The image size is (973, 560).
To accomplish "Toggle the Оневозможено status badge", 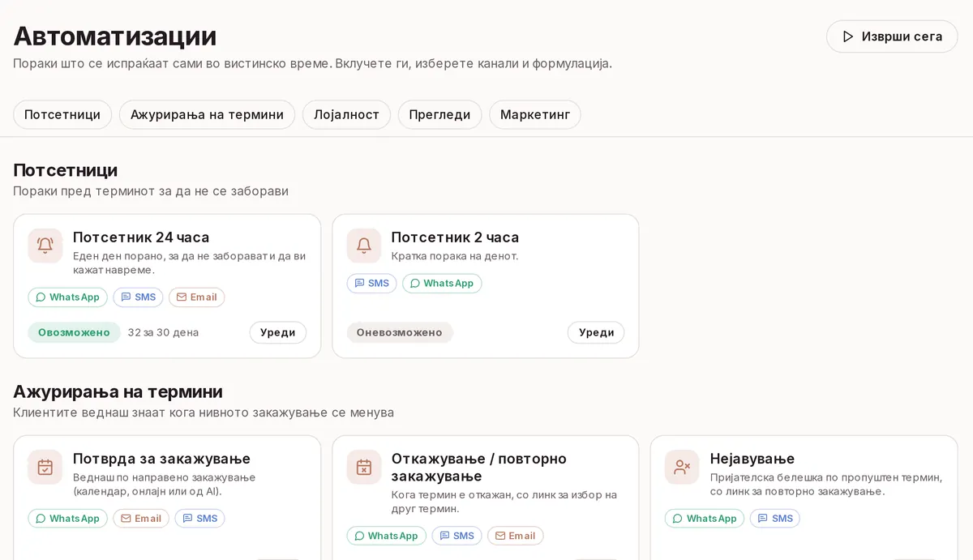I will [400, 332].
